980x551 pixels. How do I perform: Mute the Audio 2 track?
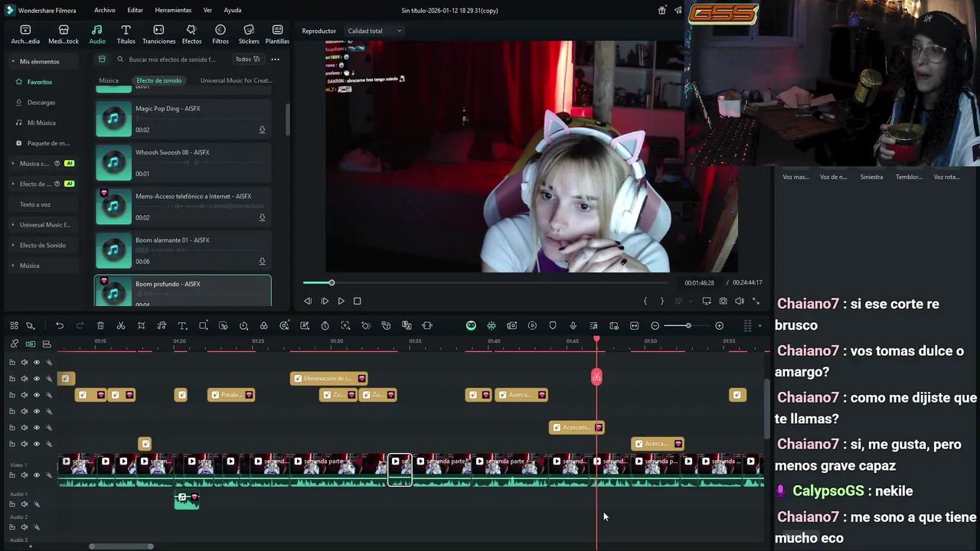pos(24,527)
